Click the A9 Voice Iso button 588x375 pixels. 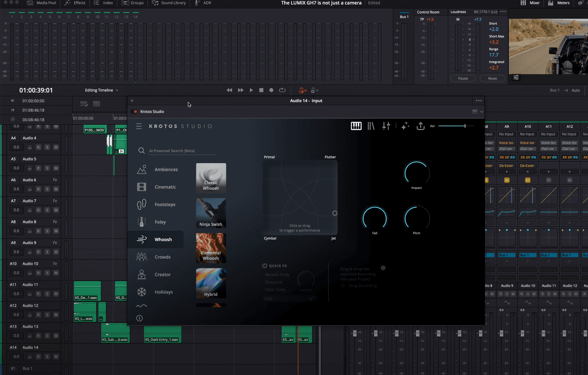[x=506, y=143]
